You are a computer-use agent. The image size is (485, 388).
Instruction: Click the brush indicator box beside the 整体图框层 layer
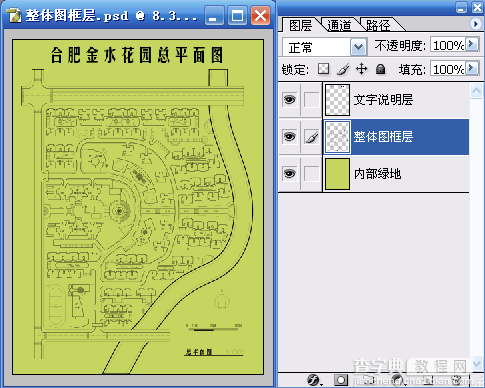[x=311, y=137]
